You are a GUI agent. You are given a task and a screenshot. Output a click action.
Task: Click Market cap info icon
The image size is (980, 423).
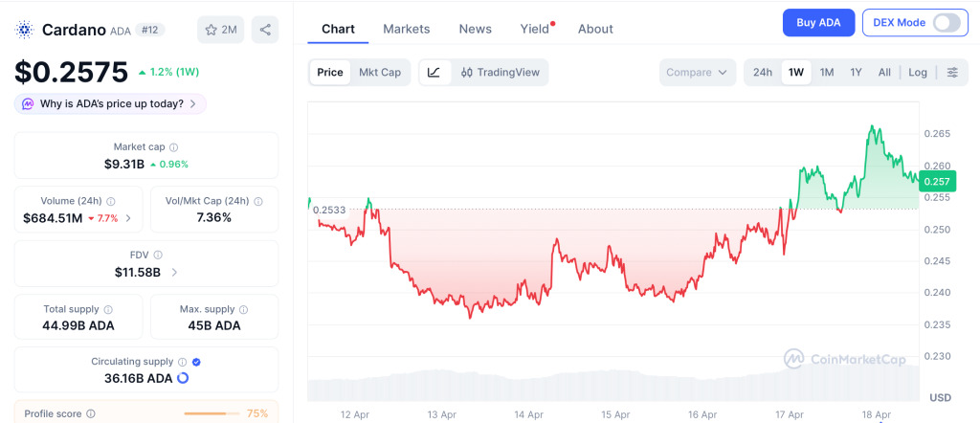[173, 147]
